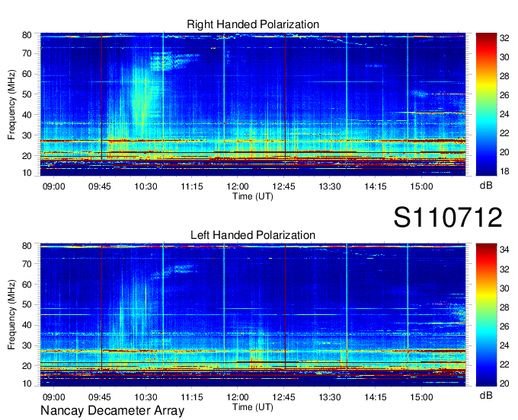This screenshot has width=518, height=420.
Task: Click the '50' frequency tick on right-handed plot
Action: pos(27,94)
